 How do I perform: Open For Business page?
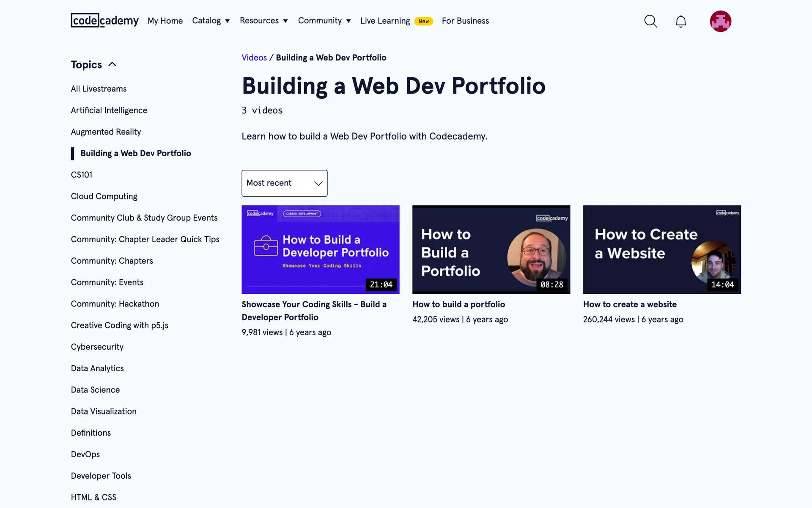click(465, 21)
